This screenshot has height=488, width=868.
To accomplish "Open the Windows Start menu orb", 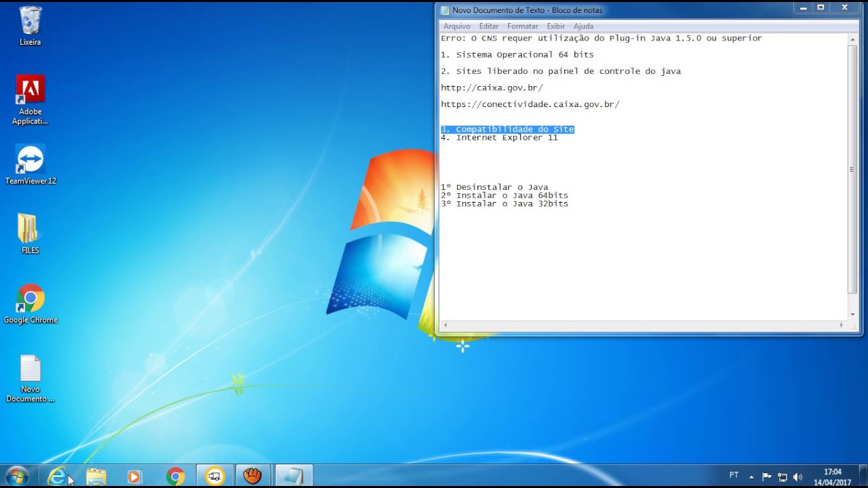I will pyautogui.click(x=17, y=476).
